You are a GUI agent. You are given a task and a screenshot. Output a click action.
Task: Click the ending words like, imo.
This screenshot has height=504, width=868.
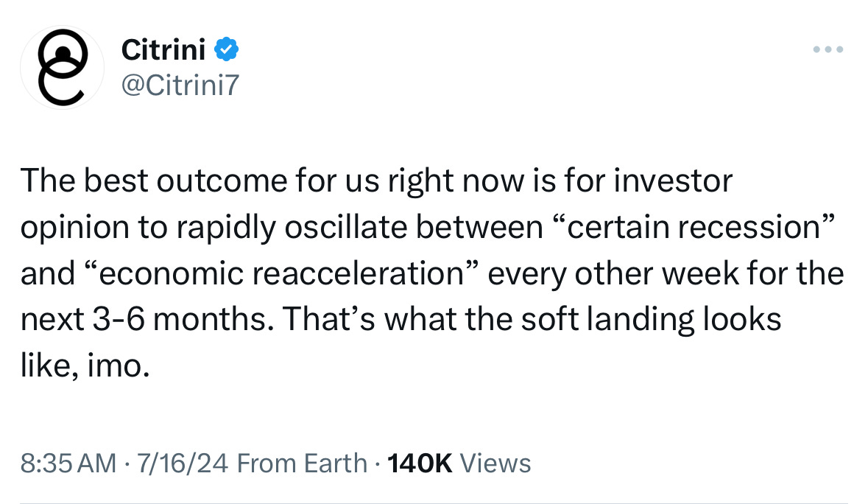85,365
